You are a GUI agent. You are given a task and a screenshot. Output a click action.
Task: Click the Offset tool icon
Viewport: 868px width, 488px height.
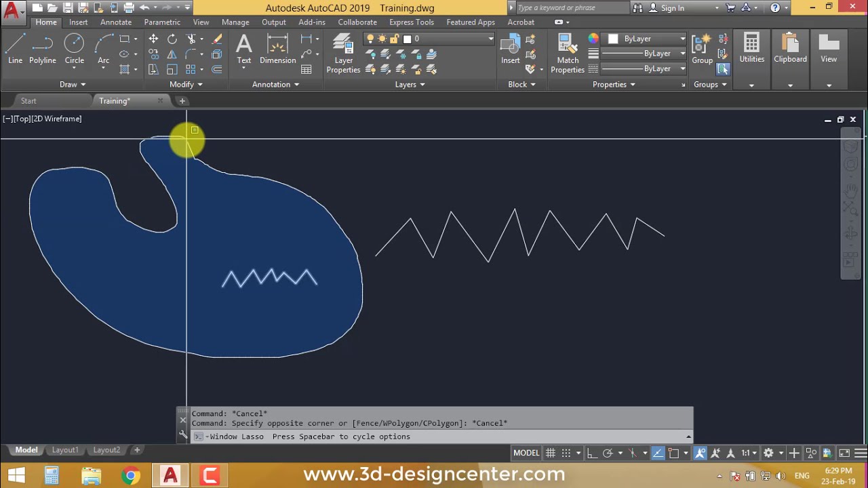[217, 69]
